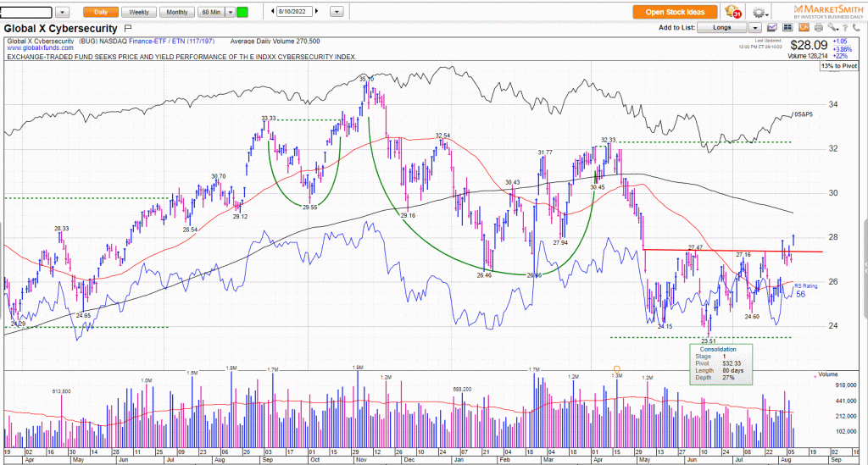868x465 pixels.
Task: Click the orange pattern recognition icon
Action: (x=804, y=28)
